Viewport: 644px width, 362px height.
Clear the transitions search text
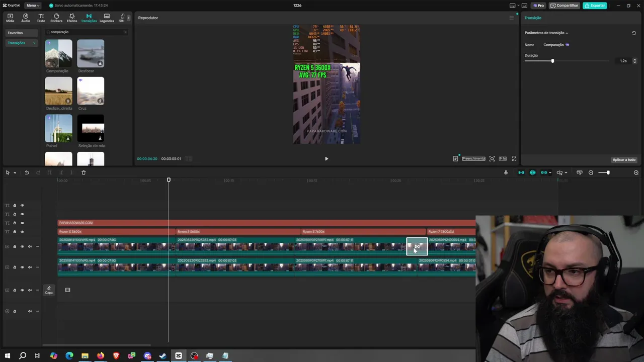[x=125, y=32]
